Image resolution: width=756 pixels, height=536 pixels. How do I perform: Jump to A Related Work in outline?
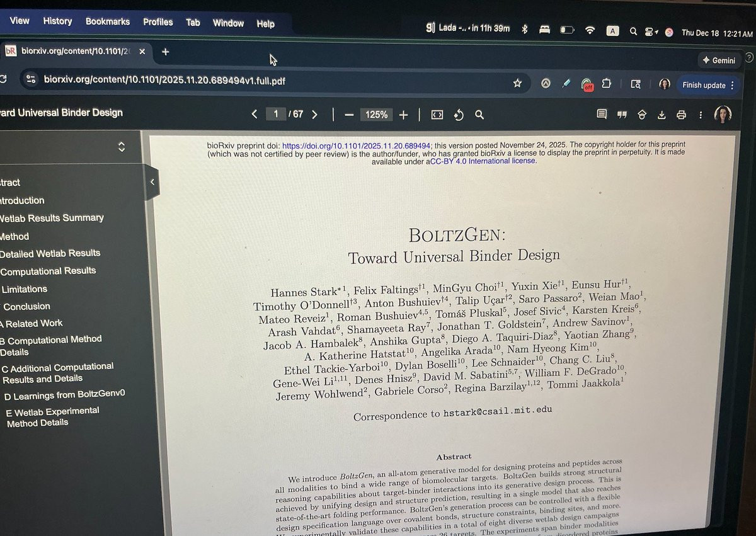pos(31,323)
